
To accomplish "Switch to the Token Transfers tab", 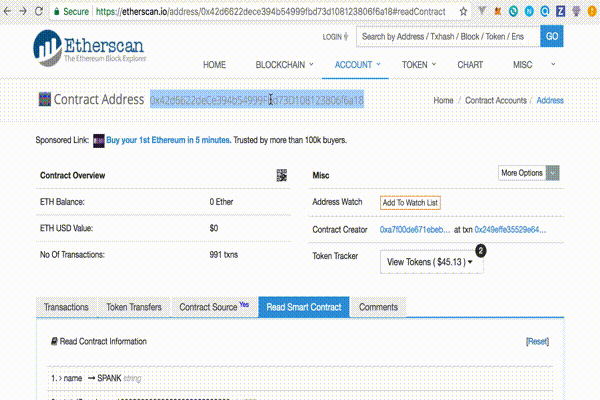I will pyautogui.click(x=134, y=307).
